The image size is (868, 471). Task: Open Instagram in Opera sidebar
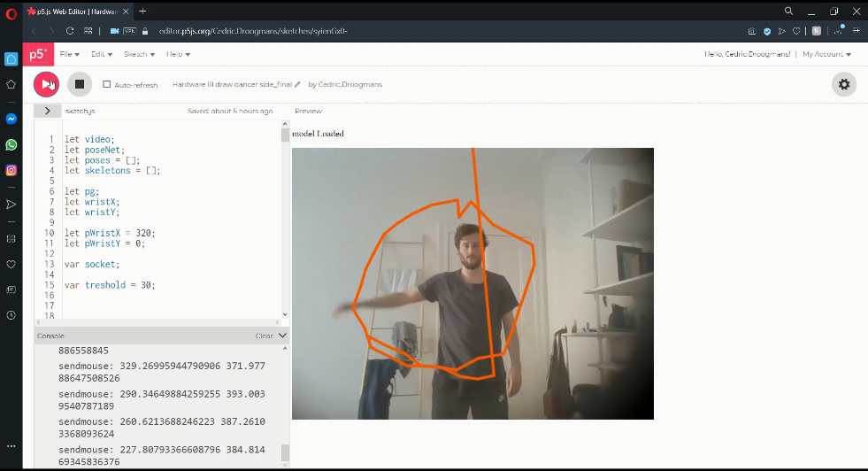click(x=12, y=170)
